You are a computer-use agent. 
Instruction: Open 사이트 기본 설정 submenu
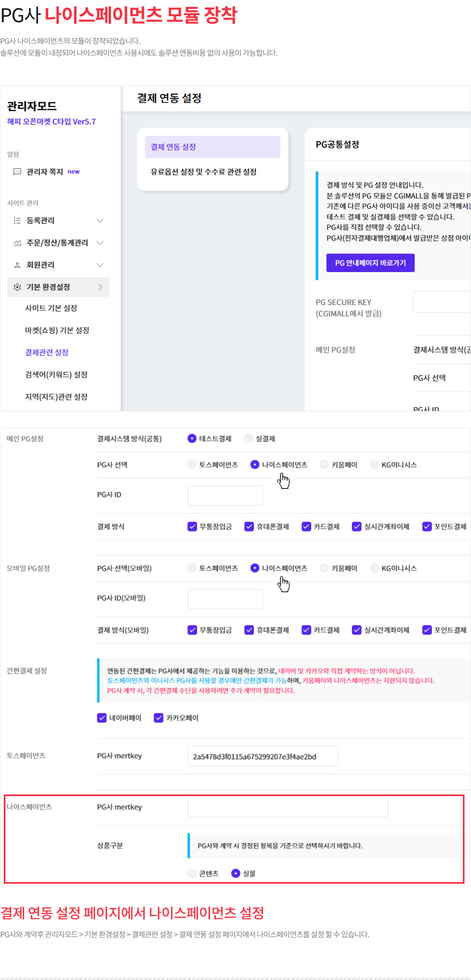tap(51, 308)
